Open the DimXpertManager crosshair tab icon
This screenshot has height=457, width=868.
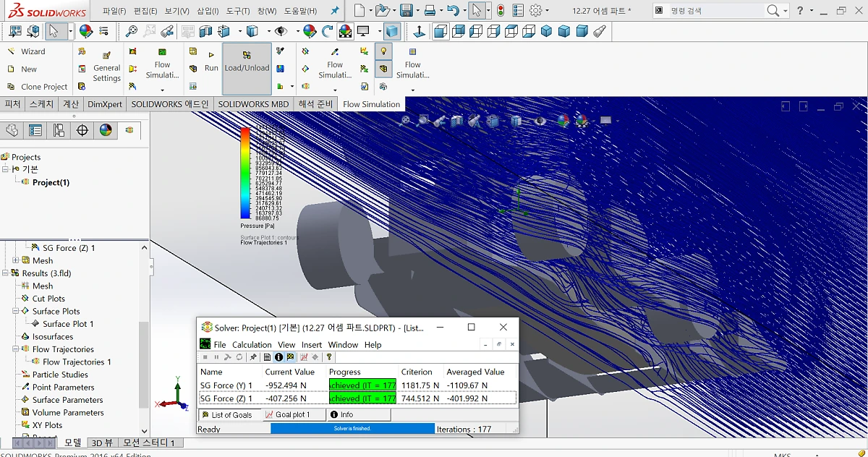[x=82, y=130]
